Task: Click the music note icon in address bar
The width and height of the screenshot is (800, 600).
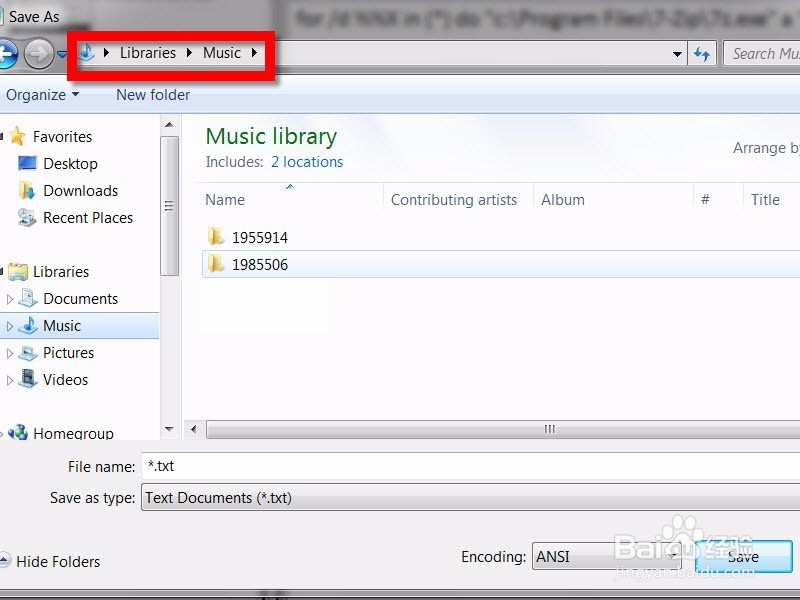Action: (x=87, y=52)
